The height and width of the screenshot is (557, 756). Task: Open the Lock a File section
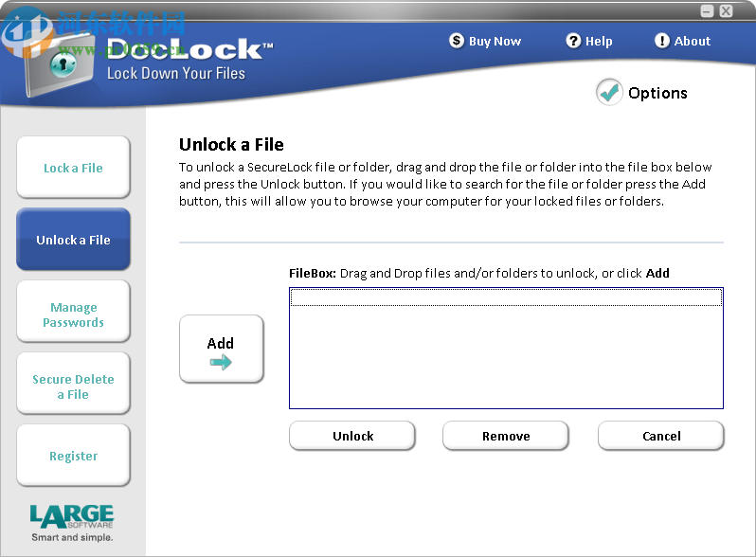[x=73, y=168]
